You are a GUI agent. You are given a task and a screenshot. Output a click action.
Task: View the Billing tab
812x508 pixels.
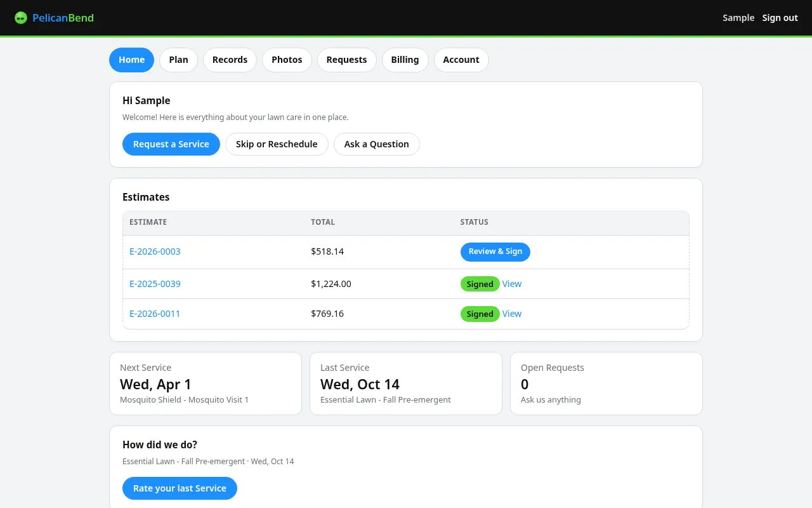[405, 60]
